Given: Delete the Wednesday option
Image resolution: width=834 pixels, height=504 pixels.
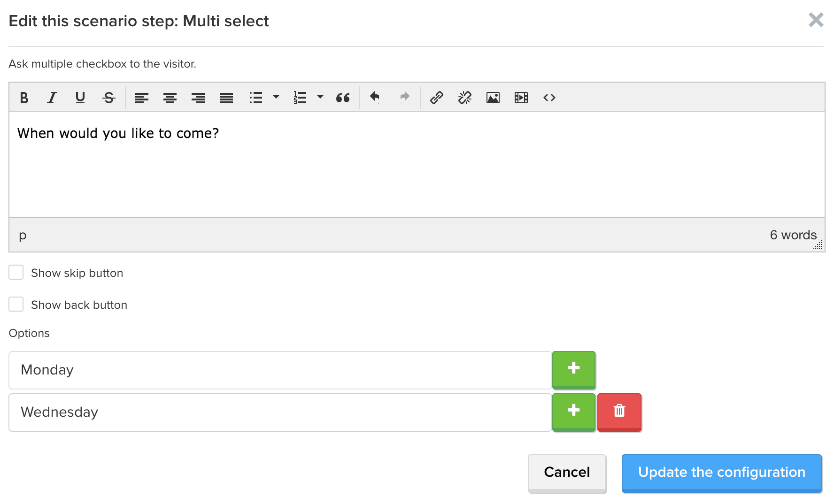Looking at the screenshot, I should click(619, 412).
